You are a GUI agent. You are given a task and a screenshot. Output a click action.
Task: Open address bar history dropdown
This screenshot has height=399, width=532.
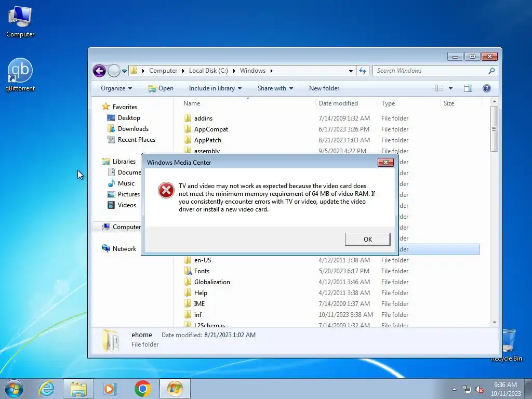coord(351,71)
